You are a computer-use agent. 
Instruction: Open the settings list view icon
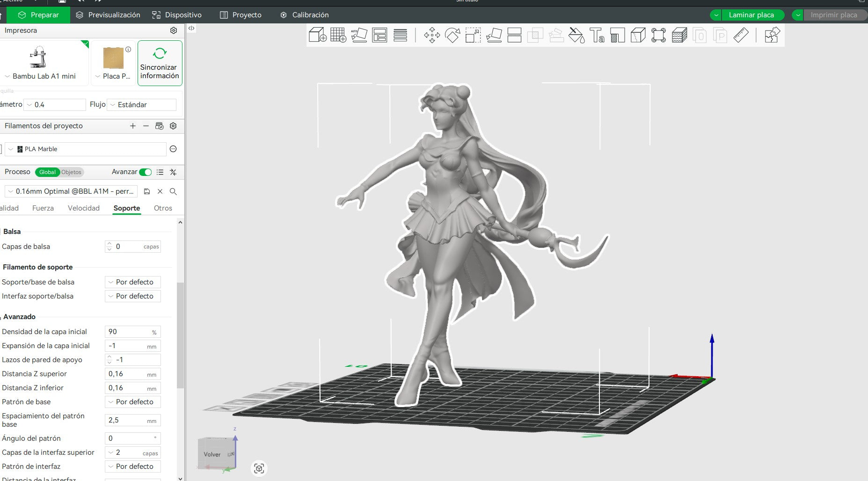click(x=160, y=172)
